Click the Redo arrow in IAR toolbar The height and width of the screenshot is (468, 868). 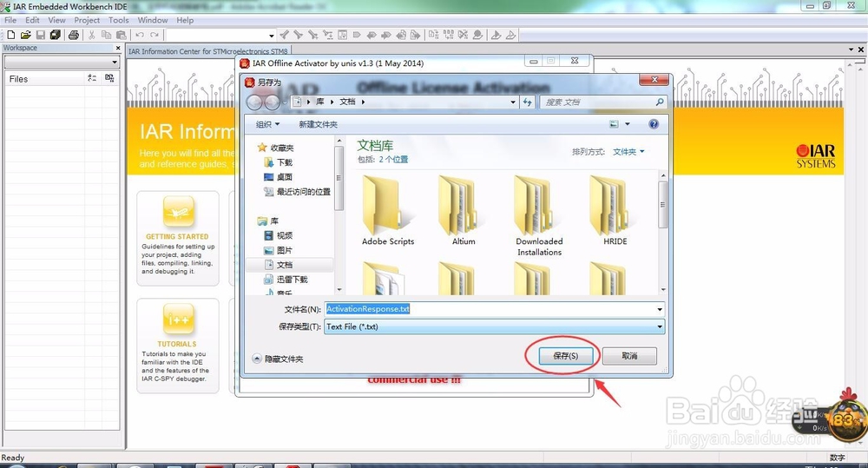155,35
